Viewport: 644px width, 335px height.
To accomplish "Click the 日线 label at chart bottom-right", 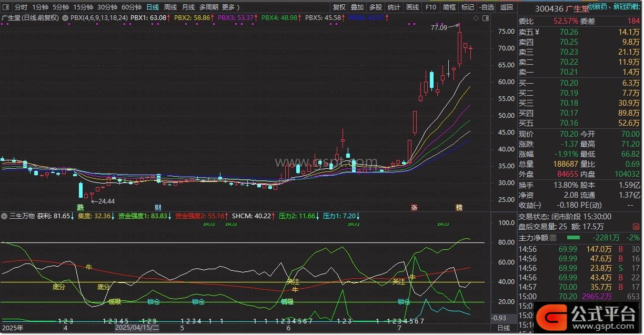I will pos(504,328).
